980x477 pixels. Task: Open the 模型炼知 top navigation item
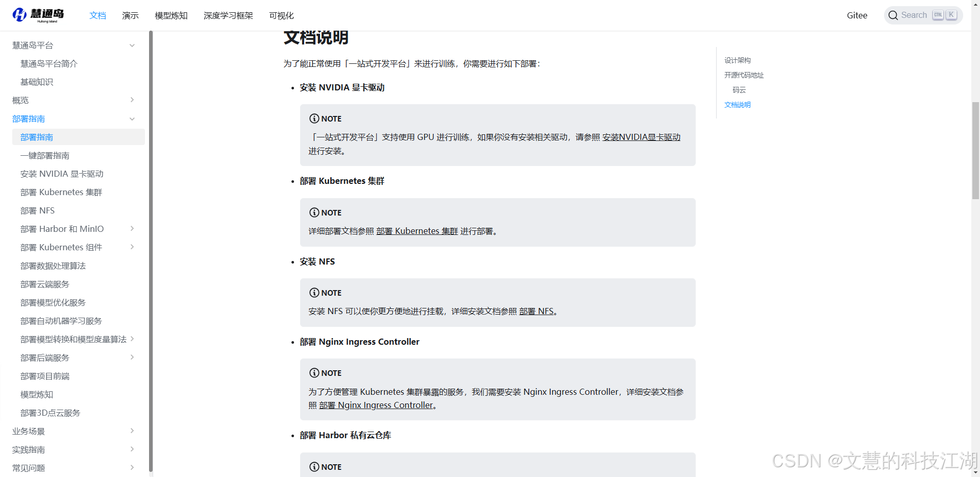[171, 15]
